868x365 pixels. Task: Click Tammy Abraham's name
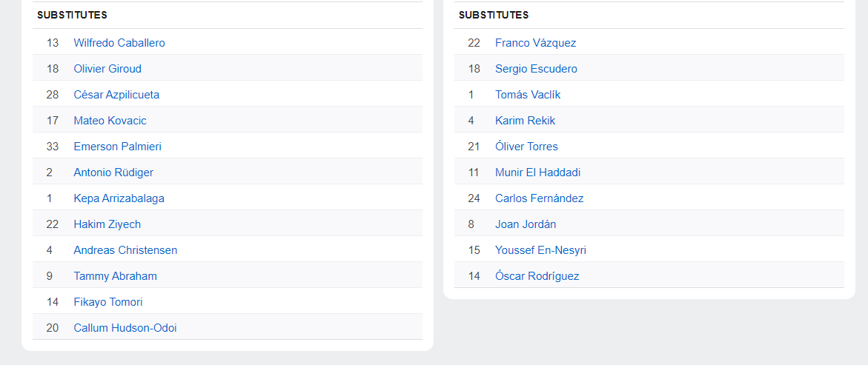click(x=115, y=276)
